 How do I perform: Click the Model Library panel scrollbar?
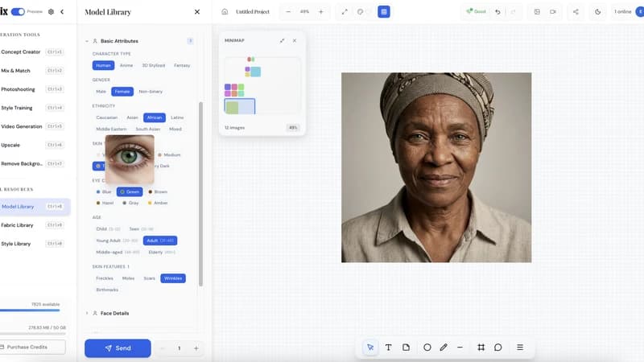[x=200, y=194]
